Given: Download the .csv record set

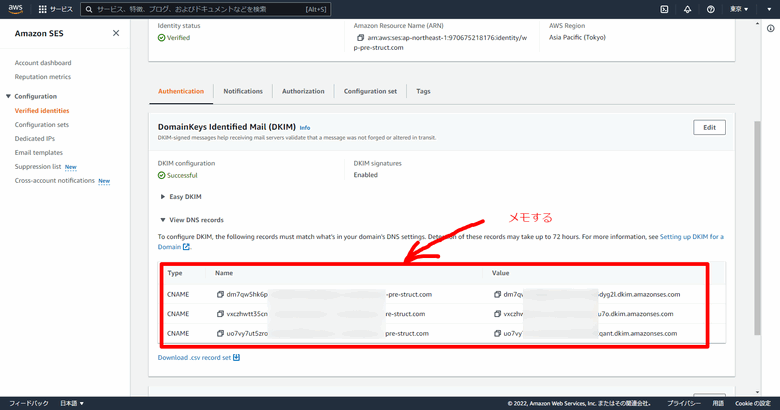Looking at the screenshot, I should click(198, 358).
